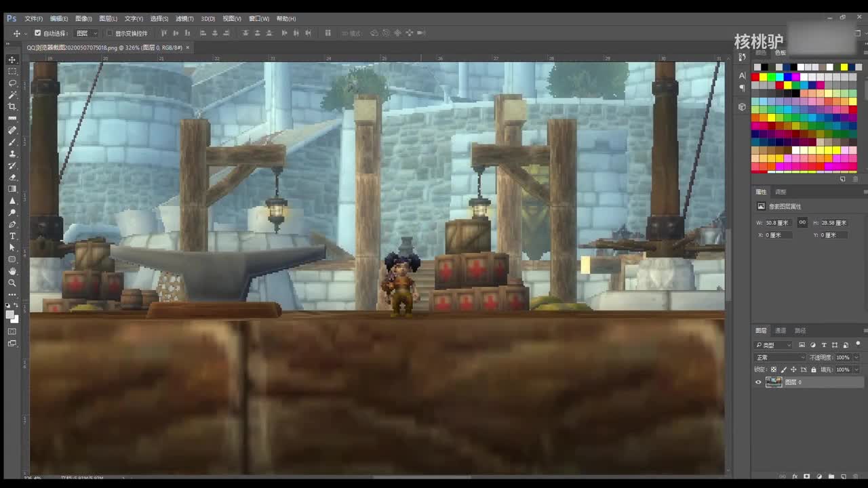Open the layer filter 类型 dropdown
868x488 pixels.
point(774,345)
